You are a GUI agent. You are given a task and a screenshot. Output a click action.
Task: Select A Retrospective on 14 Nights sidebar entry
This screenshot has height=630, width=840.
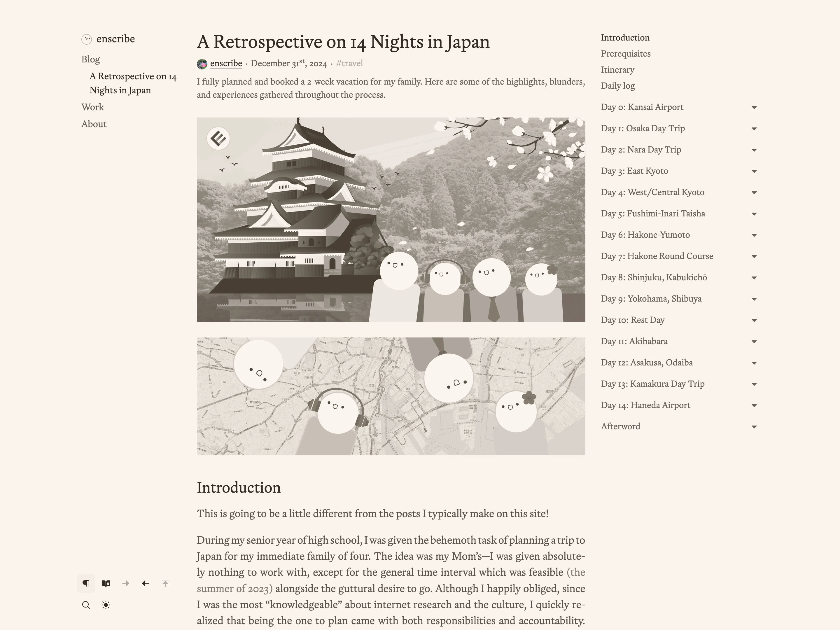(133, 83)
